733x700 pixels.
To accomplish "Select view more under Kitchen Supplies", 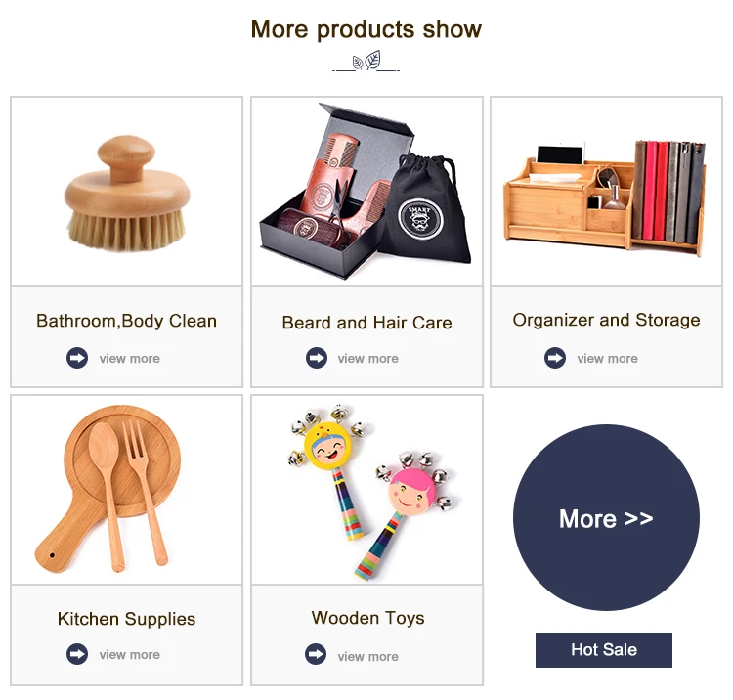I will point(129,655).
